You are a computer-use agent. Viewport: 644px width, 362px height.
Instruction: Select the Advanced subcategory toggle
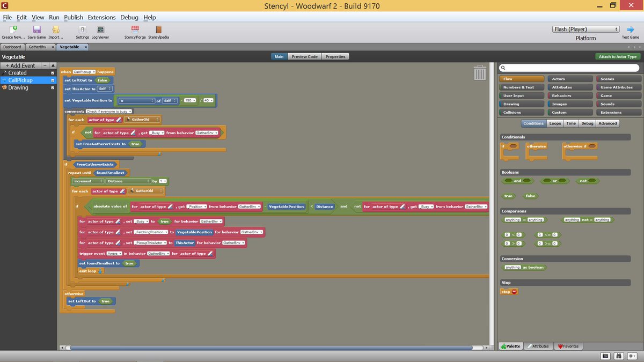coord(608,123)
